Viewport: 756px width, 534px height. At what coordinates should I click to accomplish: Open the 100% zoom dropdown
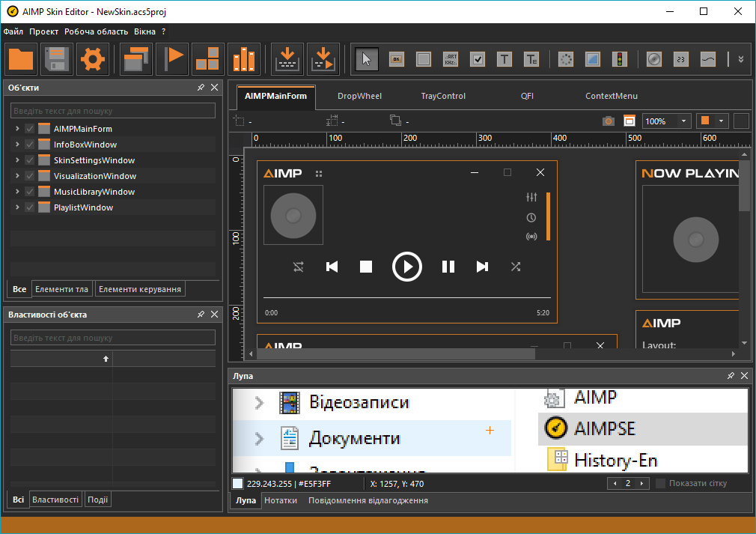click(x=684, y=121)
